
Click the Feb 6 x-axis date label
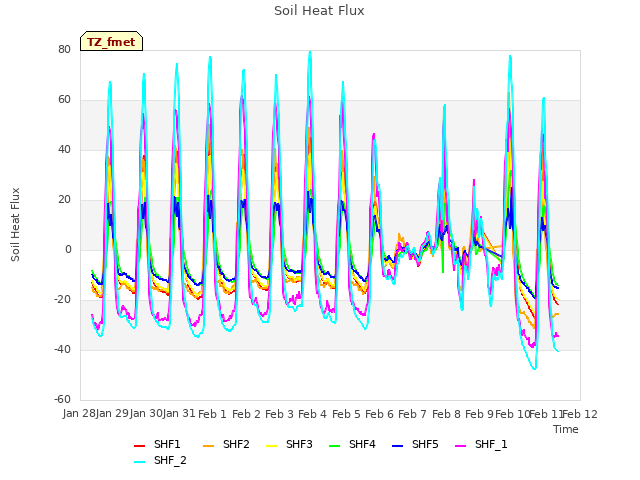coord(379,414)
